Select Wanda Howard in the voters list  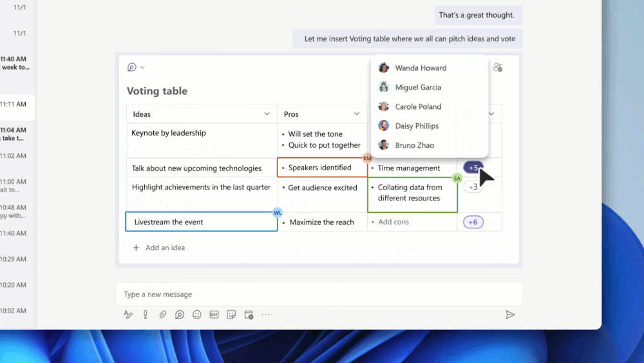(420, 68)
